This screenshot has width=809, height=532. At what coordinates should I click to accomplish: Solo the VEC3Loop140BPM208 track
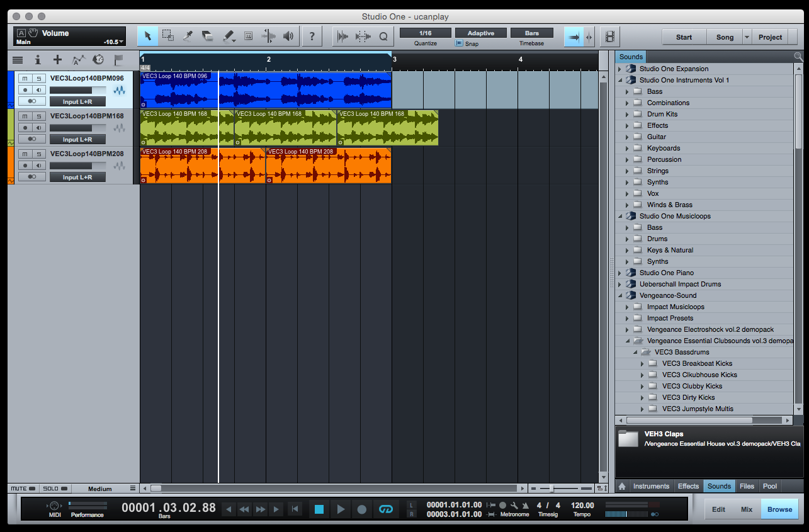pyautogui.click(x=39, y=154)
